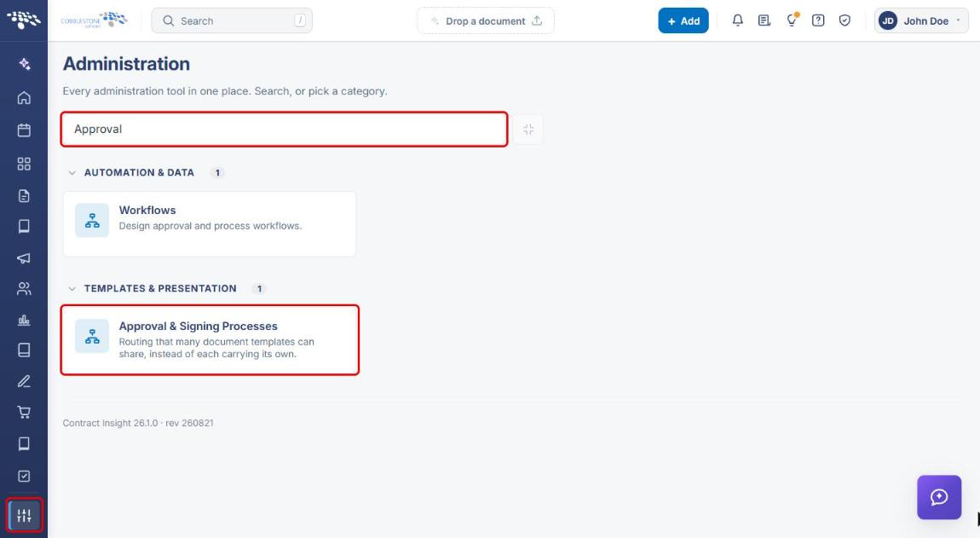Open the calendar icon in sidebar

coord(24,130)
